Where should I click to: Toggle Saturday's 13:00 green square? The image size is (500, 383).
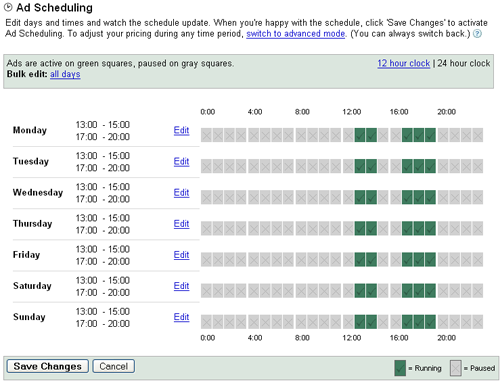[360, 291]
